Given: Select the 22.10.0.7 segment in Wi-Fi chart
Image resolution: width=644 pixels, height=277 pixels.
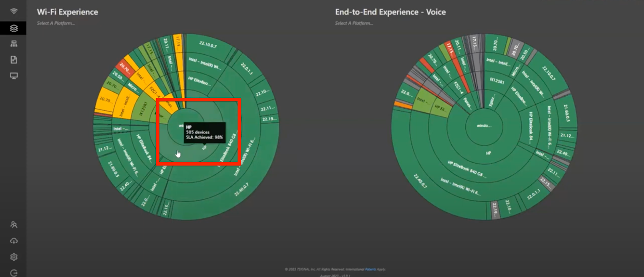Looking at the screenshot, I should pyautogui.click(x=208, y=45).
